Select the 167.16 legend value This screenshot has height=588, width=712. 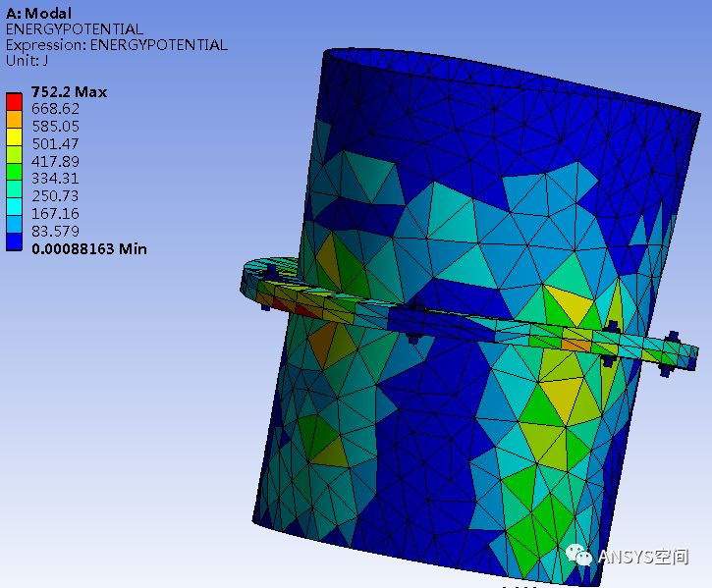coord(55,213)
